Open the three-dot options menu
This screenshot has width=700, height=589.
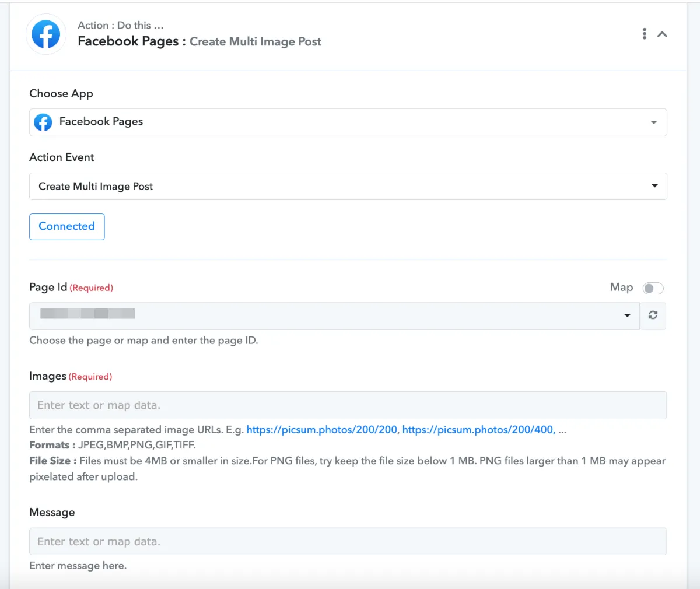coord(645,34)
